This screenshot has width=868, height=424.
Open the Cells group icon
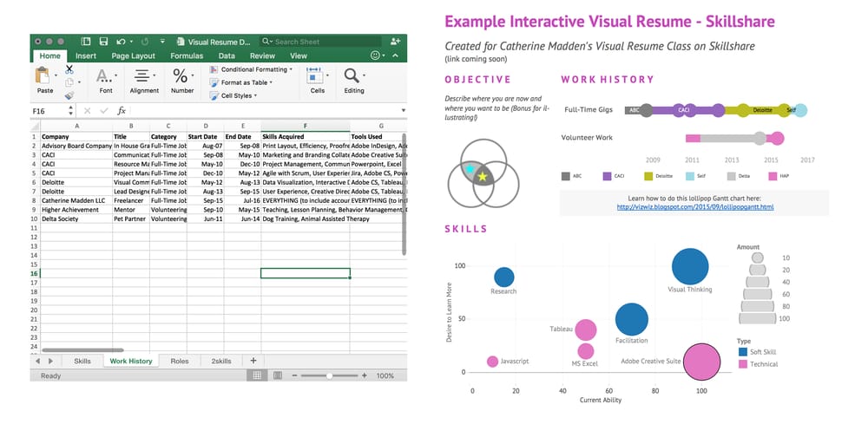point(314,75)
